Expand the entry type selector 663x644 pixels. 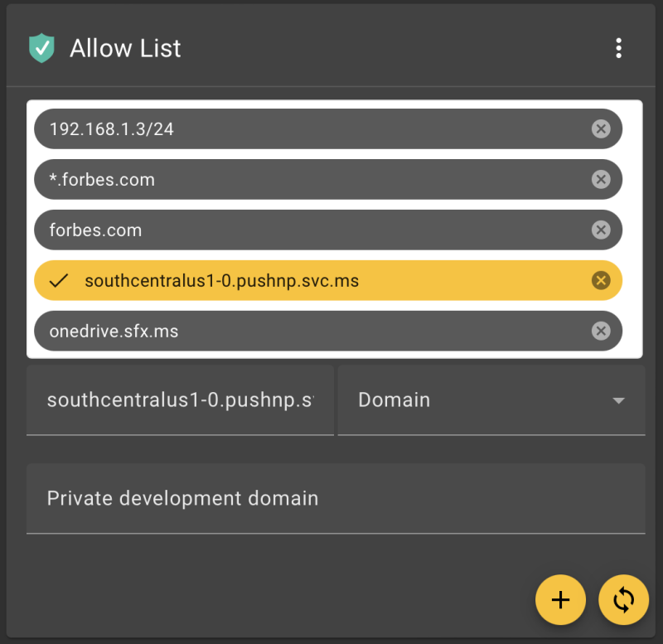coord(489,400)
